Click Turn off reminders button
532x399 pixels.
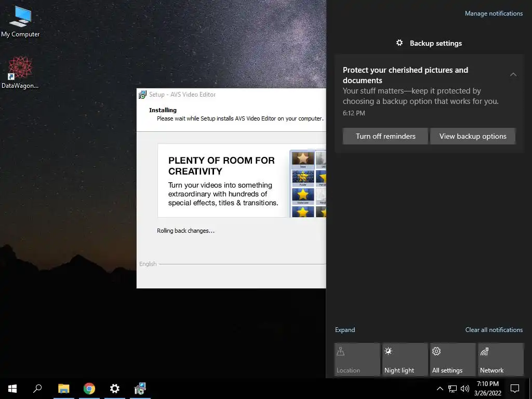click(385, 136)
